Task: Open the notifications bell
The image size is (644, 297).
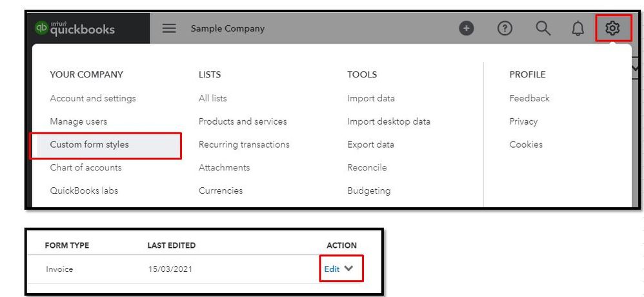Action: click(578, 28)
